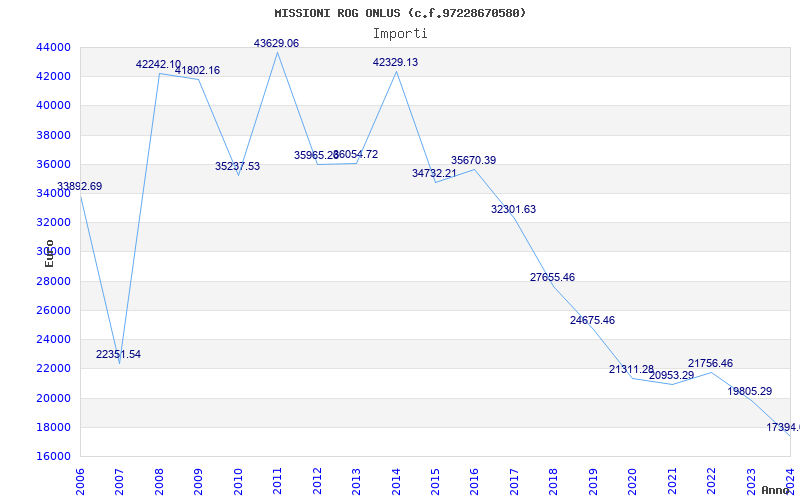Click the peak value 43629.06
Image resolution: width=800 pixels, height=500 pixels.
coord(277,43)
